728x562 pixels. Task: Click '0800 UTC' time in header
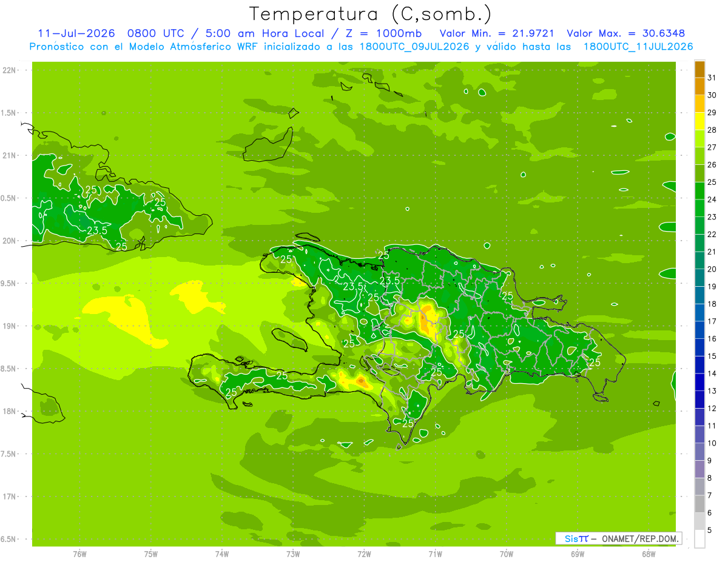coord(157,33)
